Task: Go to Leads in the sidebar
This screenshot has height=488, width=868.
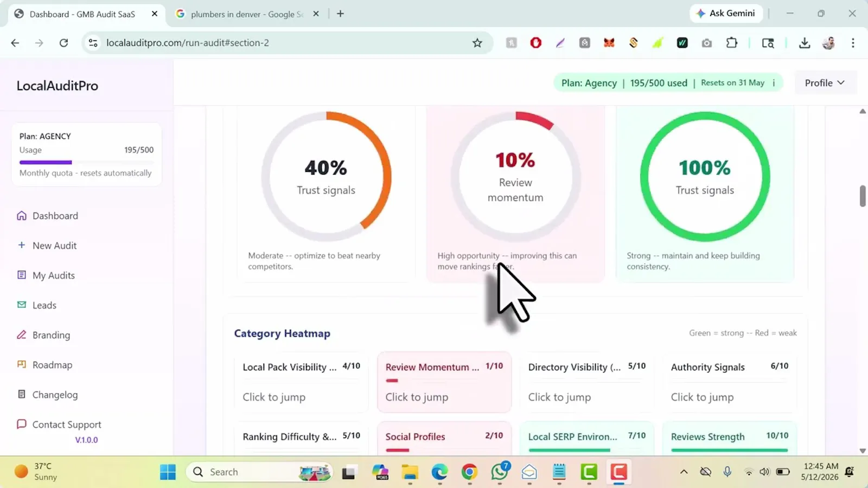Action: (37, 305)
